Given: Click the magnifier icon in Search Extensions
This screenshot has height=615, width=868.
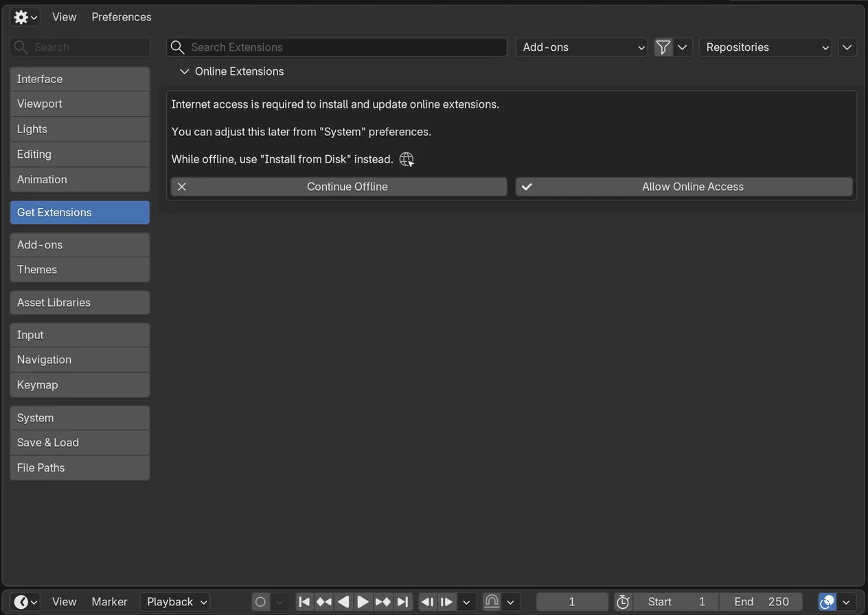Looking at the screenshot, I should [178, 47].
